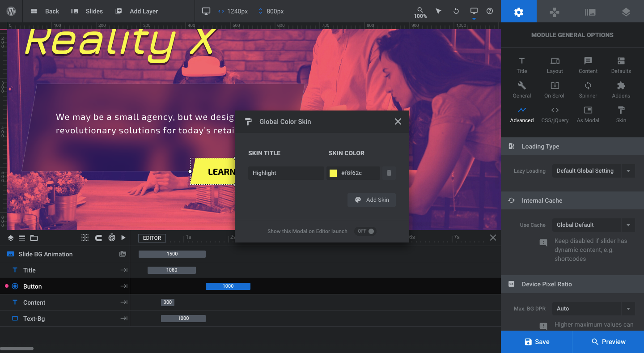Screen dimensions: 644x353
Task: Click the dotted column selection icon in timeline
Action: [85, 238]
